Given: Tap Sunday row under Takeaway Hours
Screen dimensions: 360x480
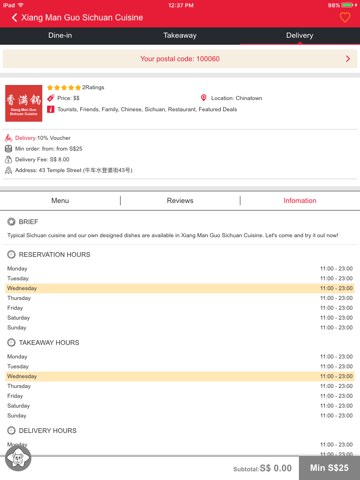Looking at the screenshot, I should pyautogui.click(x=180, y=416).
